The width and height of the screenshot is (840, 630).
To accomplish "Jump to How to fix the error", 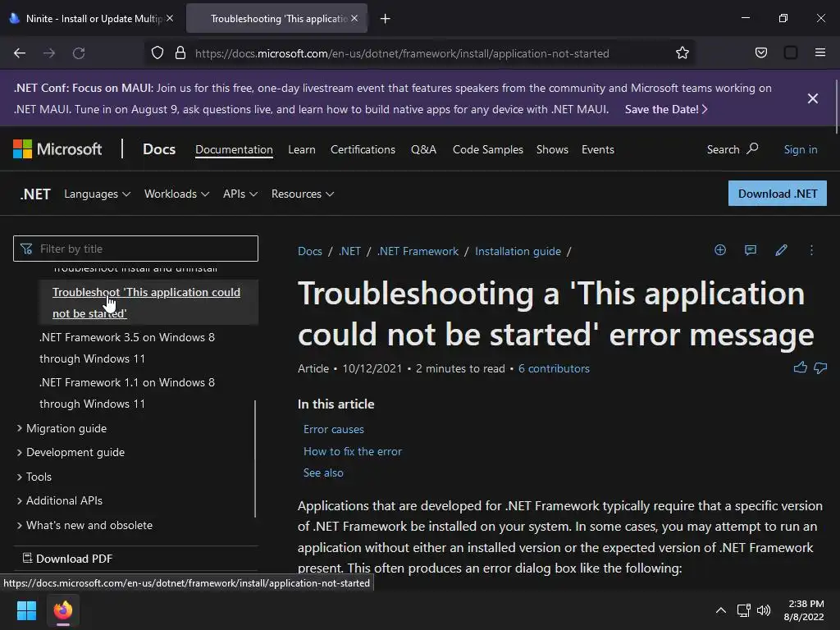I will (353, 452).
